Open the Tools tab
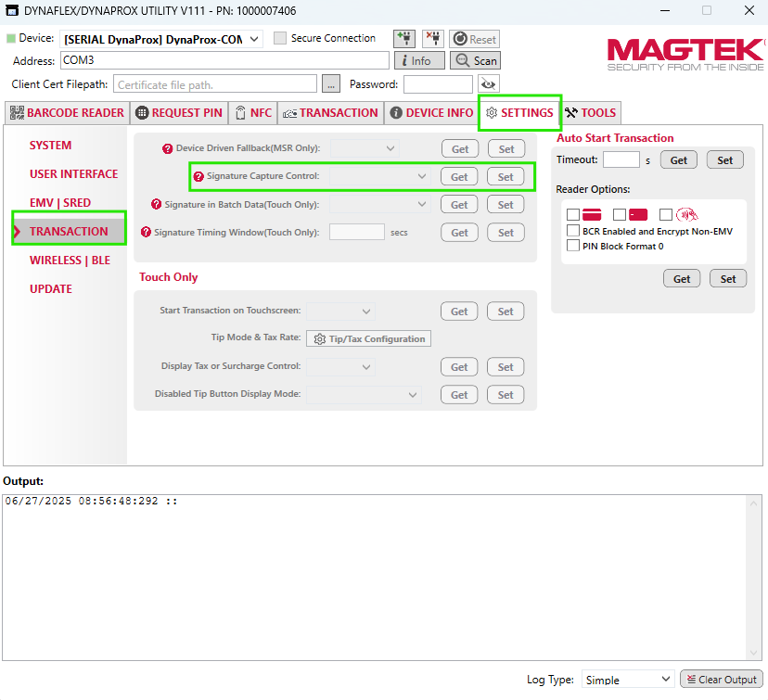The width and height of the screenshot is (768, 700). coord(591,112)
